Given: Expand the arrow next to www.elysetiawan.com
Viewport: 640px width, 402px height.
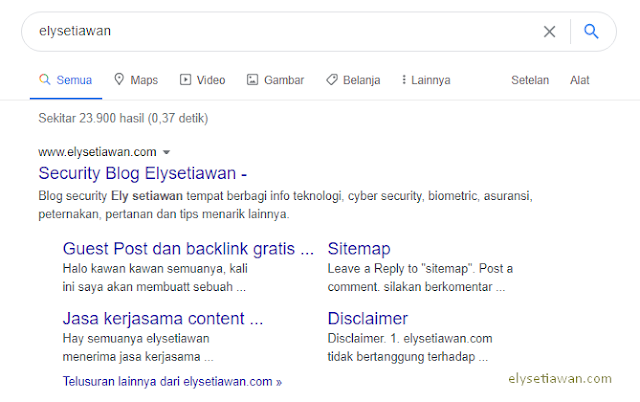Looking at the screenshot, I should [166, 152].
